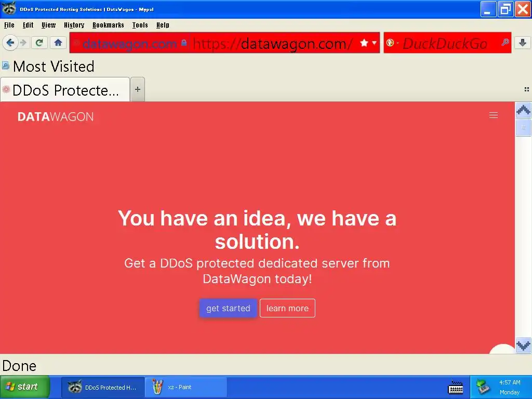
Task: Switch to xz - Paint taskbar window
Action: (x=185, y=387)
